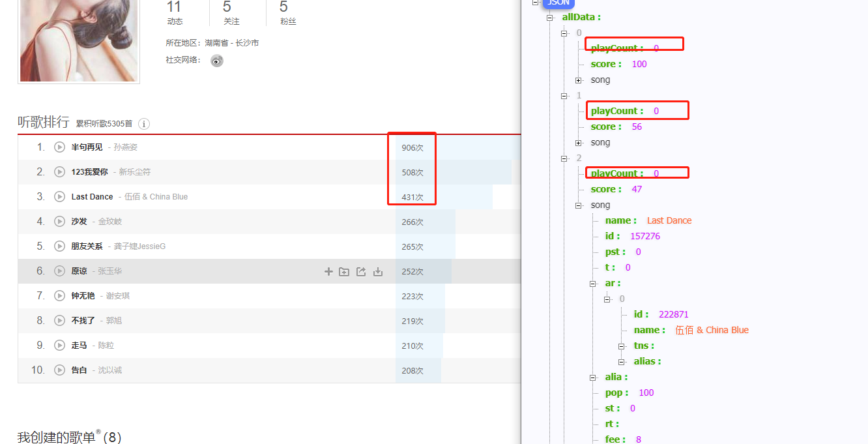Collapse the allData node
Image resolution: width=868 pixels, height=444 pixels.
click(550, 18)
